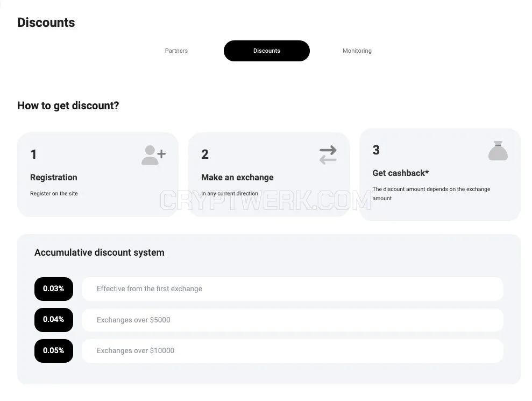Screen dimensions: 532x401
Task: Click the 'Get cashback*' card title
Action: 400,173
